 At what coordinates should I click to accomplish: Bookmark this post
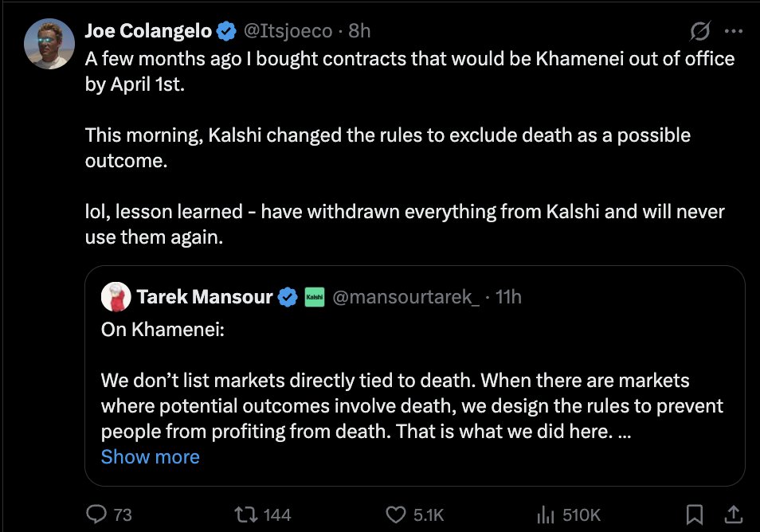[695, 514]
